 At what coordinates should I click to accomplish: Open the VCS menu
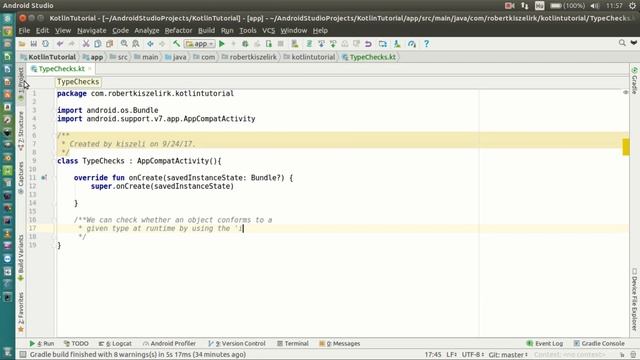(268, 31)
